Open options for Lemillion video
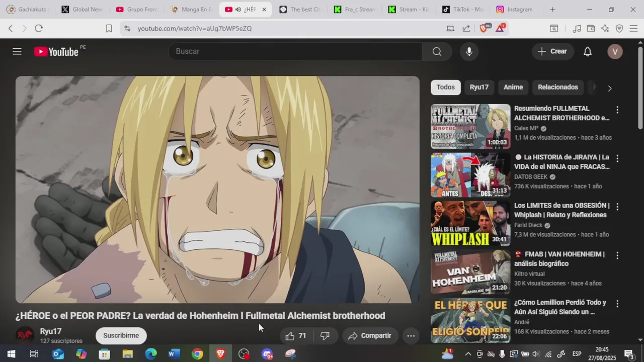The width and height of the screenshot is (644, 362). (x=617, y=304)
